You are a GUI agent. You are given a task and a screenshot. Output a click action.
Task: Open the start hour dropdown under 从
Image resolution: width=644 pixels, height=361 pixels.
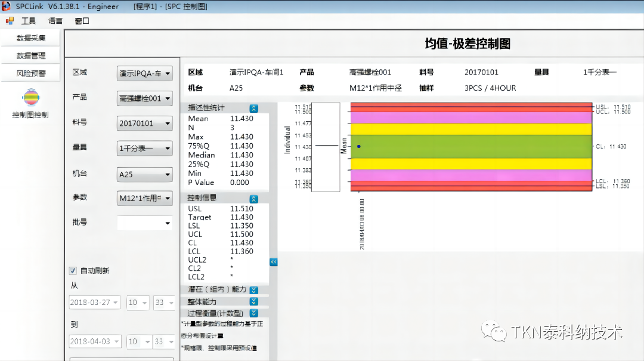click(138, 303)
